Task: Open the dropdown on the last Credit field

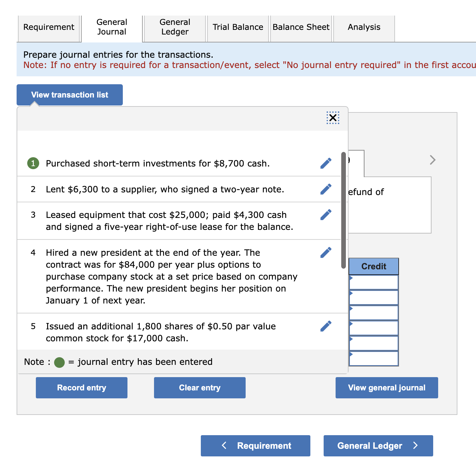Action: pos(351,358)
